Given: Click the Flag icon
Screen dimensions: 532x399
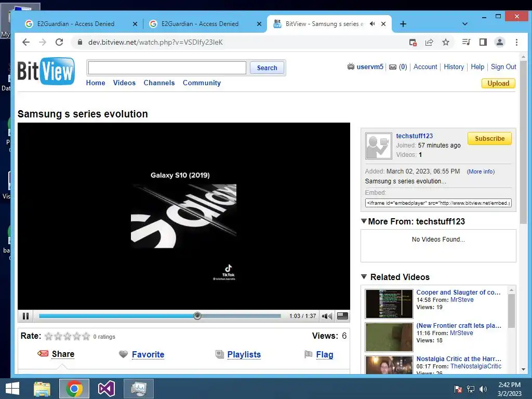Looking at the screenshot, I should pyautogui.click(x=308, y=354).
